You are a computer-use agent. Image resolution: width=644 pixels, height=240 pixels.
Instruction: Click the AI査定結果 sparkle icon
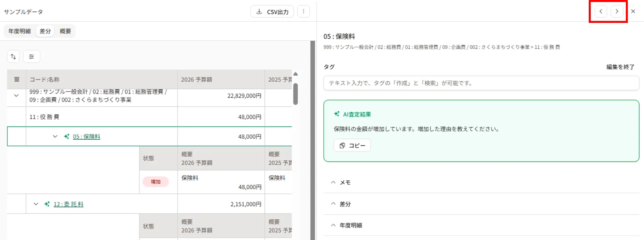(337, 114)
